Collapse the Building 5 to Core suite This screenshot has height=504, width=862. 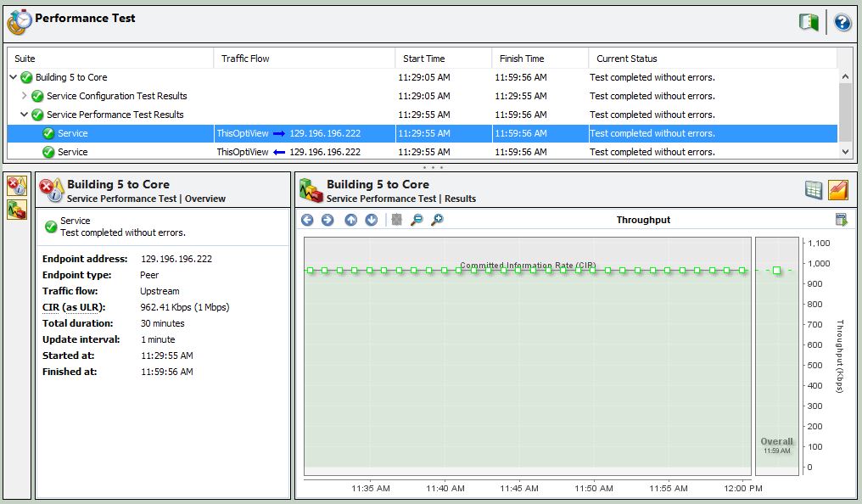click(x=14, y=77)
